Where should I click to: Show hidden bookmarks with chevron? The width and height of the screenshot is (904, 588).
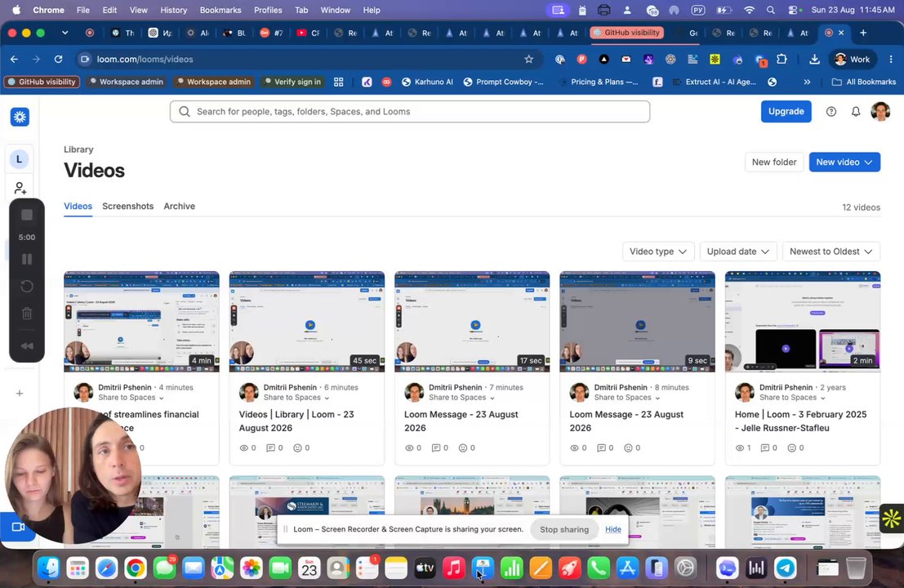pos(807,82)
